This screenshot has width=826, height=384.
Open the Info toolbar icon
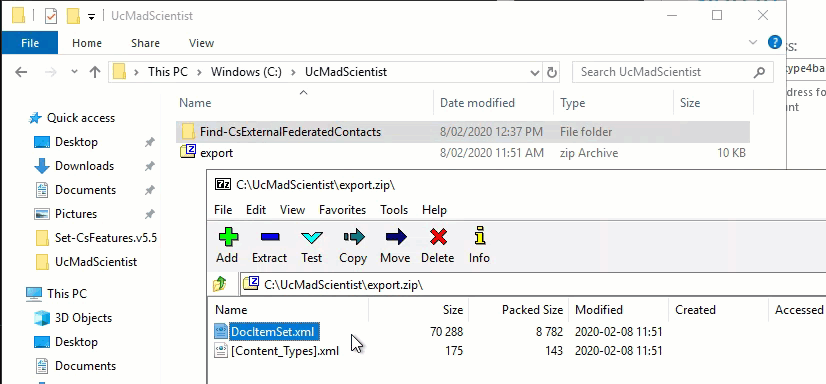[x=479, y=236]
